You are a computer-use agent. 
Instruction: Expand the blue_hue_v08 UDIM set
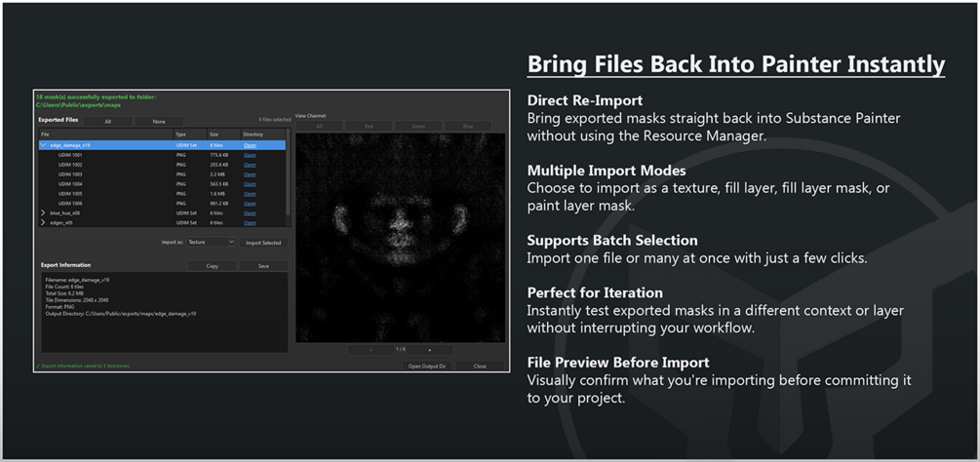coord(43,212)
